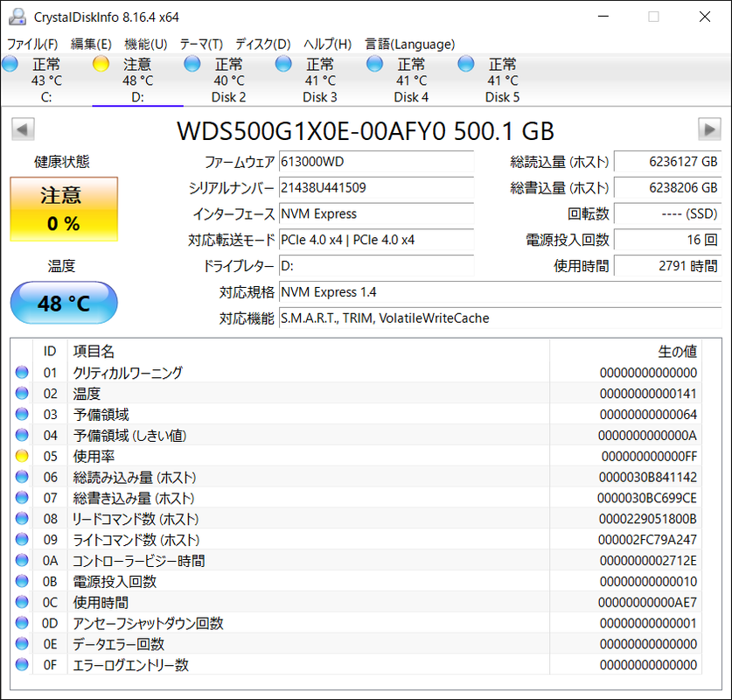Click the yellow 注意 0 % health status button

pos(64,209)
